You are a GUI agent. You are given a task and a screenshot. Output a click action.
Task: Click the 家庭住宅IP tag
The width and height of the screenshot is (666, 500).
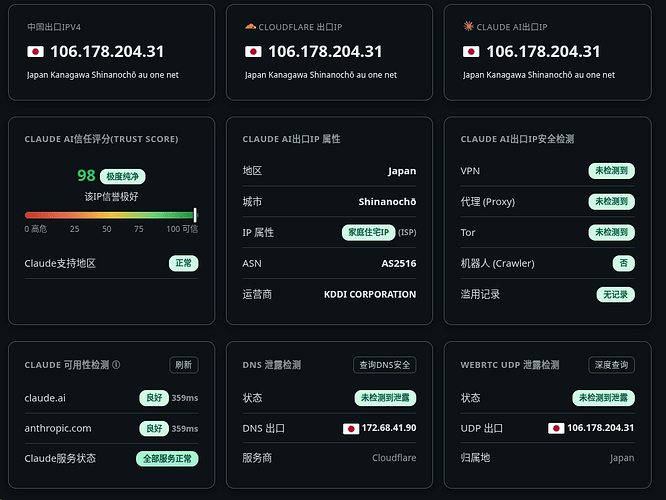tap(368, 232)
